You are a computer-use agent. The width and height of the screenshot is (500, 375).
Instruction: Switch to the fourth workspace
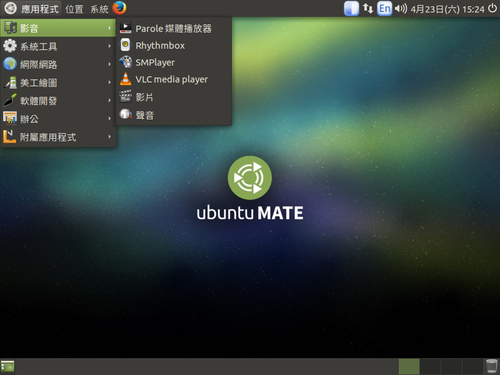click(472, 366)
